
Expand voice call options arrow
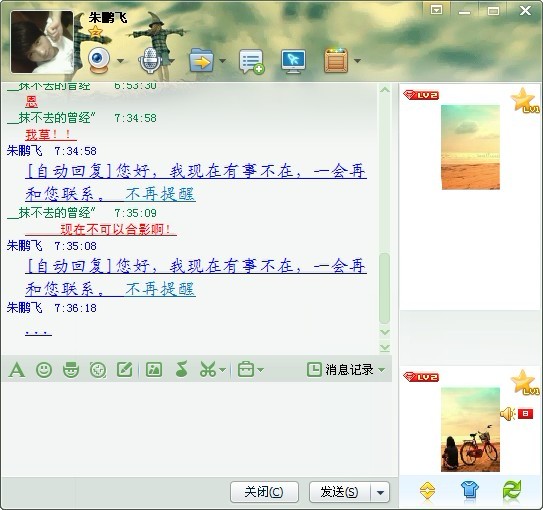pos(171,61)
